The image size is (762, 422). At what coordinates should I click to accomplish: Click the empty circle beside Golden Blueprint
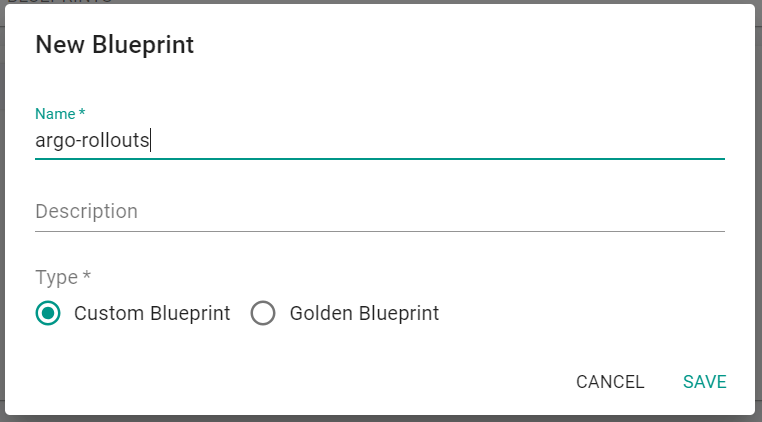263,313
